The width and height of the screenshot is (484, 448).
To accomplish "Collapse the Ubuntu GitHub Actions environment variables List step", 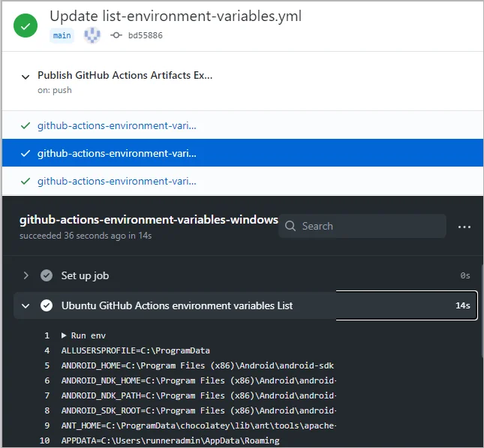I will point(26,305).
